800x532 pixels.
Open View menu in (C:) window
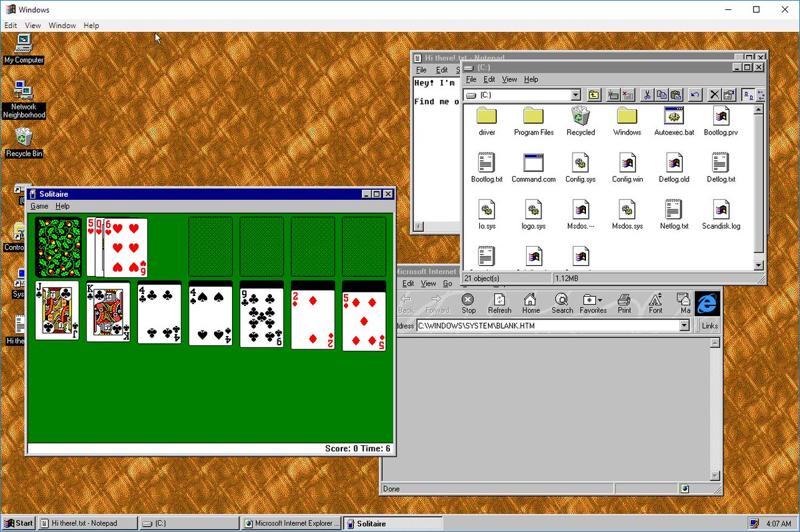(x=509, y=79)
